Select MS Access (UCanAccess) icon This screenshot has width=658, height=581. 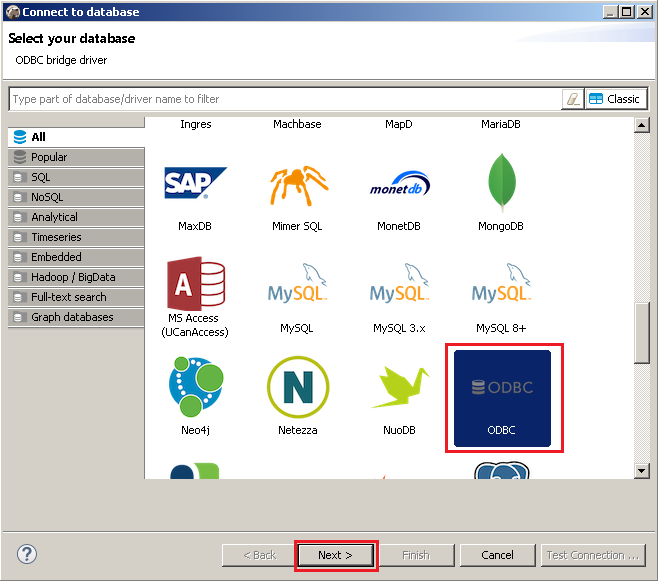pyautogui.click(x=195, y=287)
